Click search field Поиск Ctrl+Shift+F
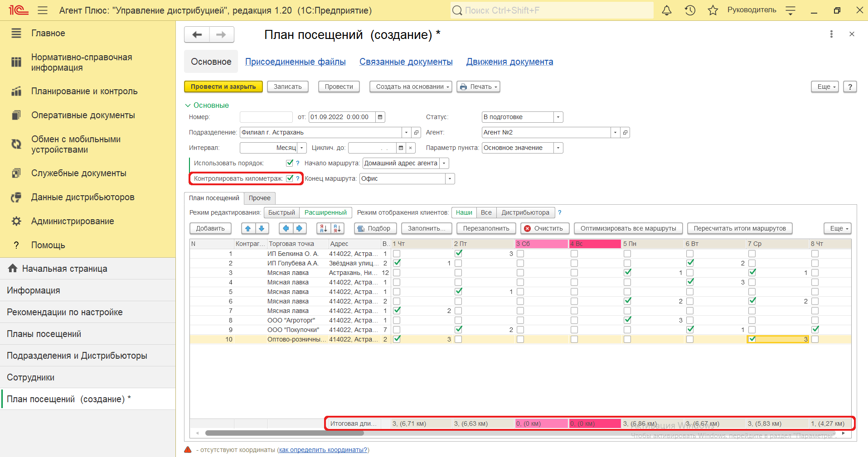Image resolution: width=868 pixels, height=457 pixels. coord(552,10)
